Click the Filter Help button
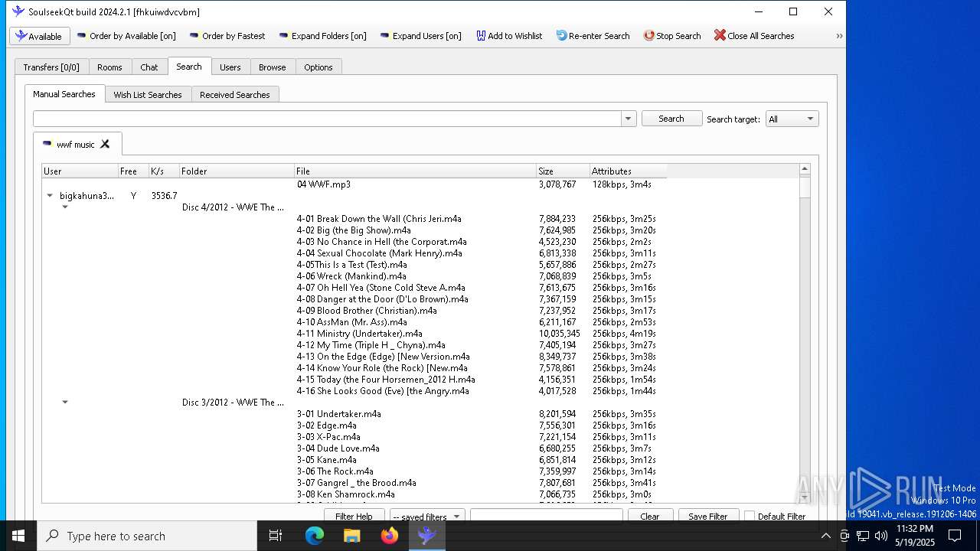The image size is (980, 551). [x=354, y=517]
